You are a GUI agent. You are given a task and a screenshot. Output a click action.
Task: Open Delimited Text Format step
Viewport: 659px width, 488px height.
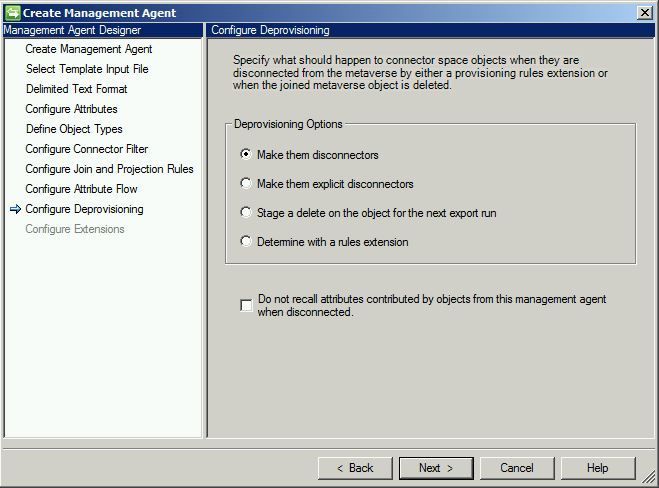click(x=76, y=89)
